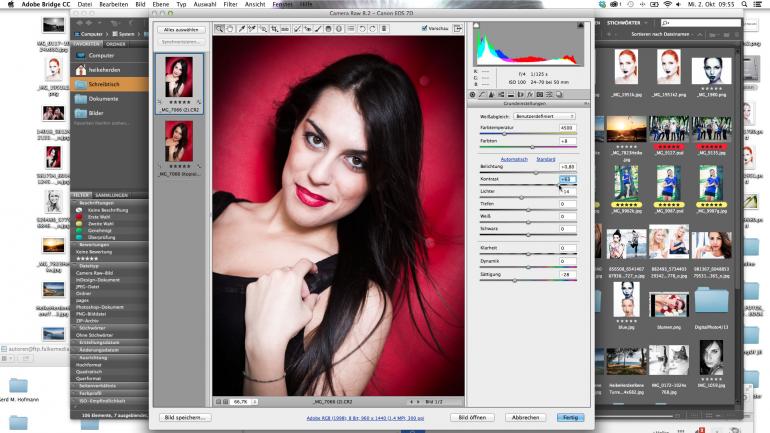The height and width of the screenshot is (433, 770).
Task: Select the Zoom tool in Camera Raw toolbar
Action: (x=220, y=29)
